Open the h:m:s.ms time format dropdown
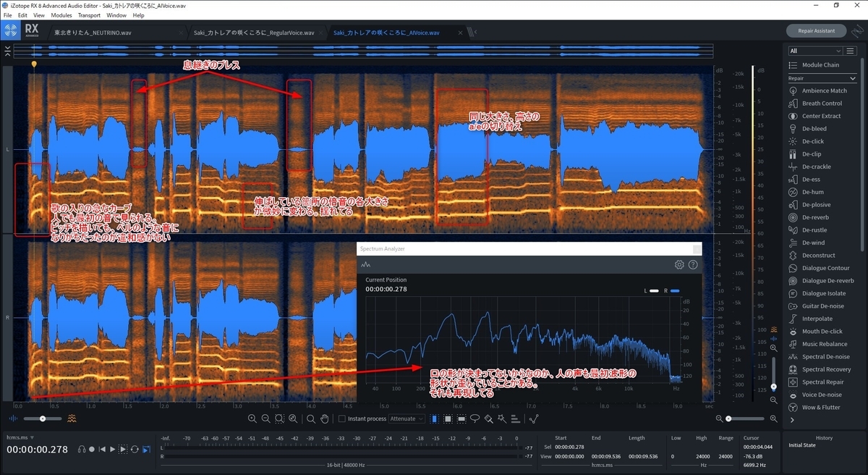 tap(21, 438)
